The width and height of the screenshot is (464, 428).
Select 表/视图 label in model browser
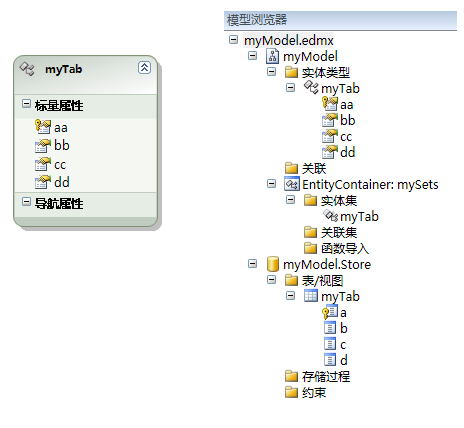click(x=322, y=281)
